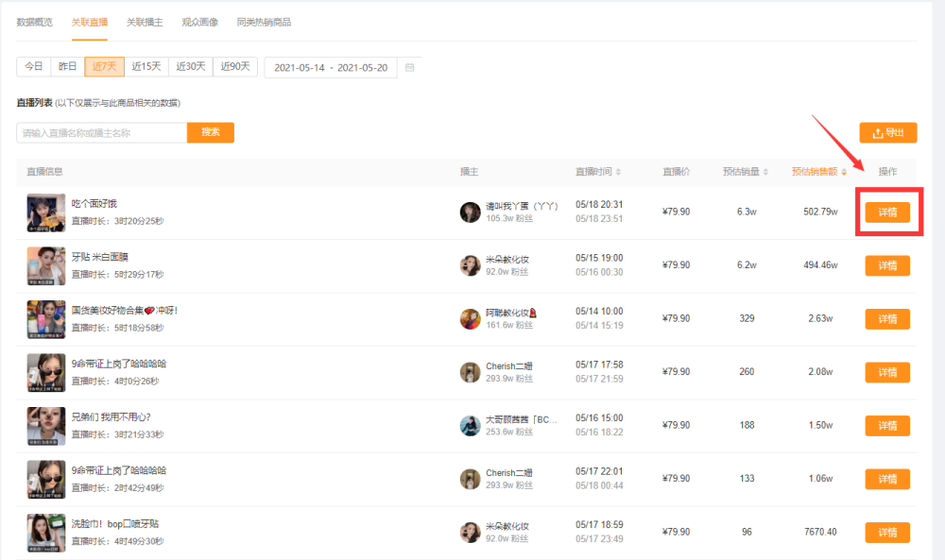Export data with the 导出 button
Screen dimensions: 945x560
pyautogui.click(x=887, y=133)
